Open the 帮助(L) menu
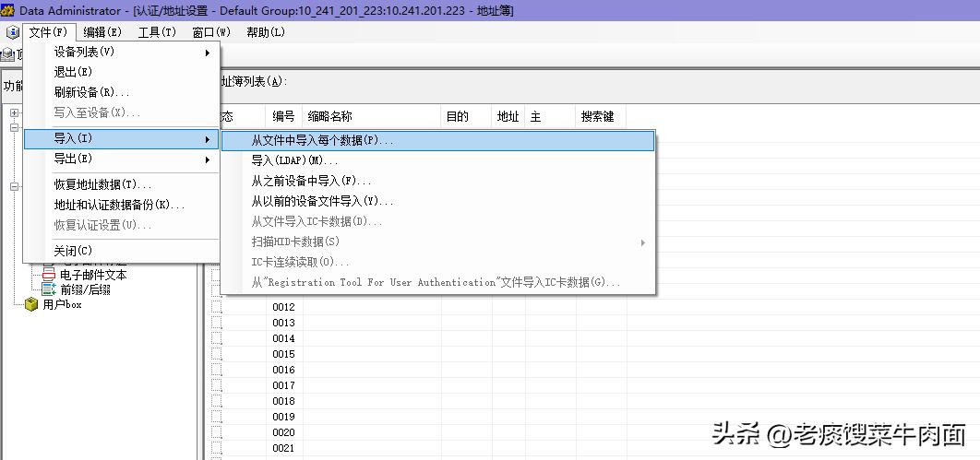This screenshot has height=460, width=980. 266,32
